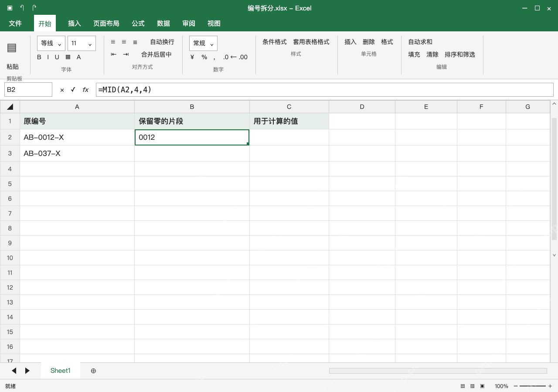Go to the previous sheet arrow
The height and width of the screenshot is (392, 558).
(14, 371)
